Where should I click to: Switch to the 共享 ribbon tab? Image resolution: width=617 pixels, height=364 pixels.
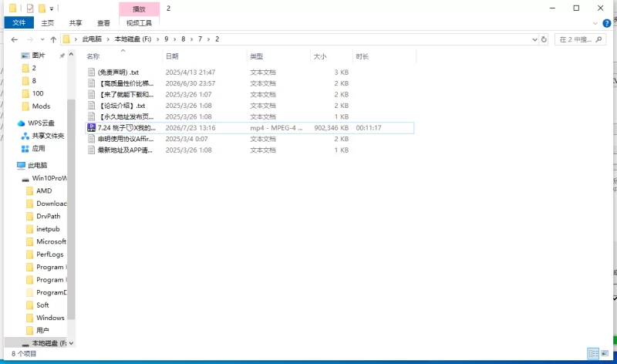[76, 23]
